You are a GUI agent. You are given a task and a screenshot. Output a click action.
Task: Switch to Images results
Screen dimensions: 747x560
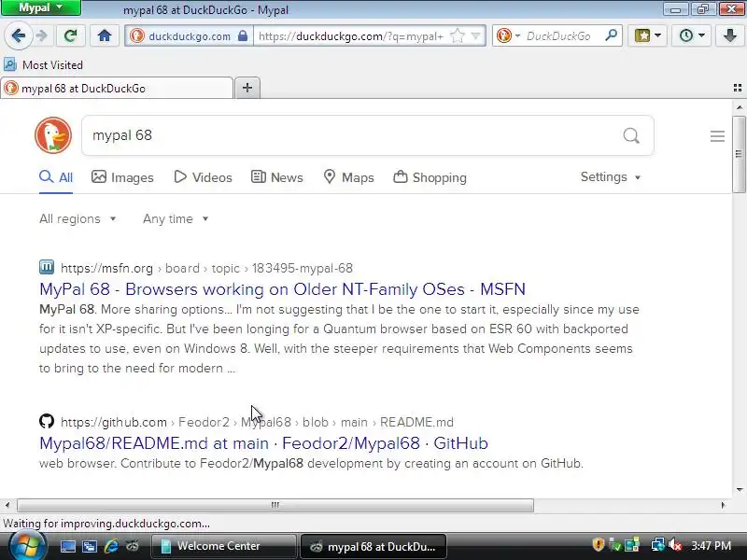pos(122,177)
